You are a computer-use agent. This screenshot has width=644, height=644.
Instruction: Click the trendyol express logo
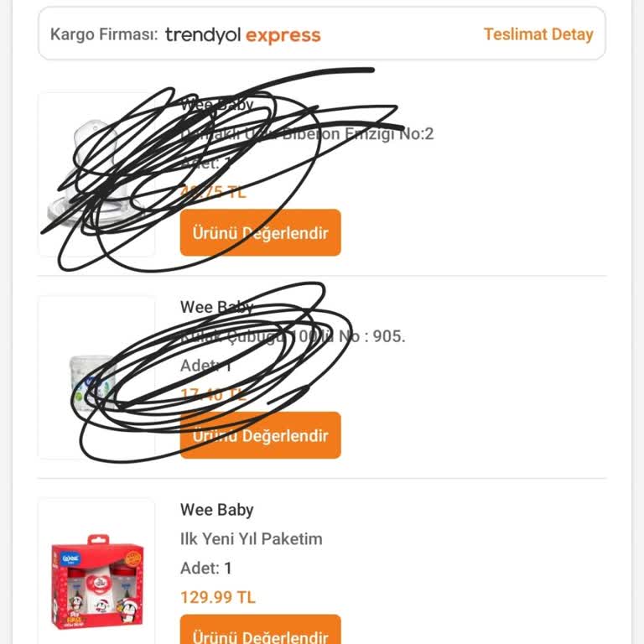tap(242, 35)
